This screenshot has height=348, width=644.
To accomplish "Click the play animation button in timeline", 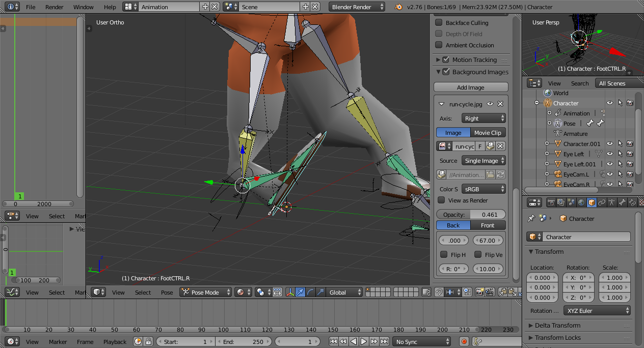I will click(x=364, y=342).
